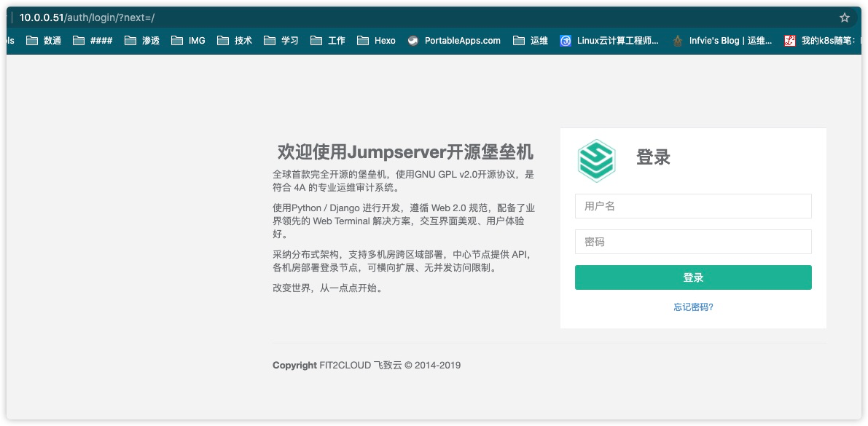Click the Copyright FIT2CLOUD 飞致云 footer text
This screenshot has height=426, width=868.
coord(367,365)
